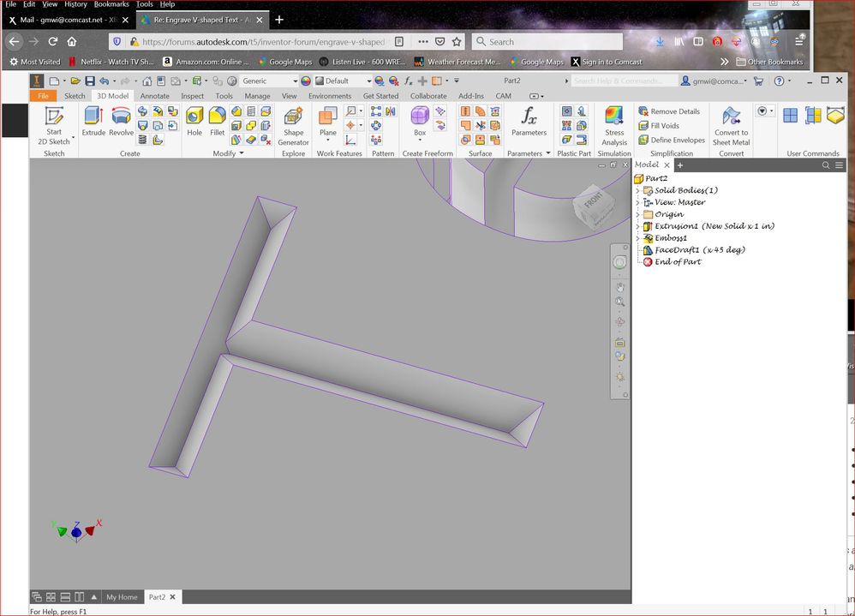This screenshot has width=855, height=616.
Task: Open the gmwi@comca... account dropdown
Action: tap(714, 81)
